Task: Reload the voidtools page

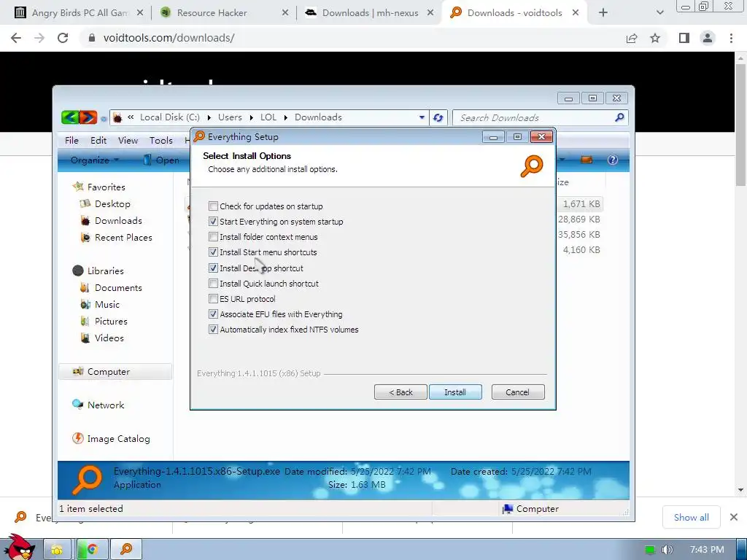Action: (x=63, y=38)
